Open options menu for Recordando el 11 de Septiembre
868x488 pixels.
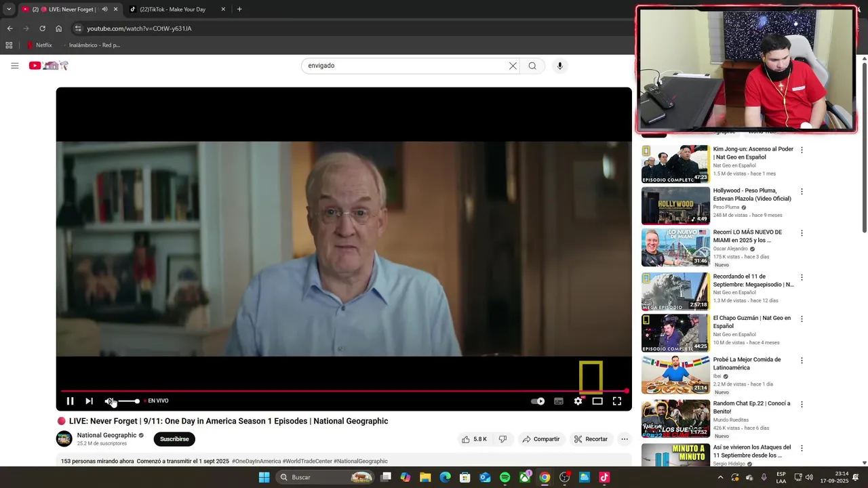click(802, 277)
